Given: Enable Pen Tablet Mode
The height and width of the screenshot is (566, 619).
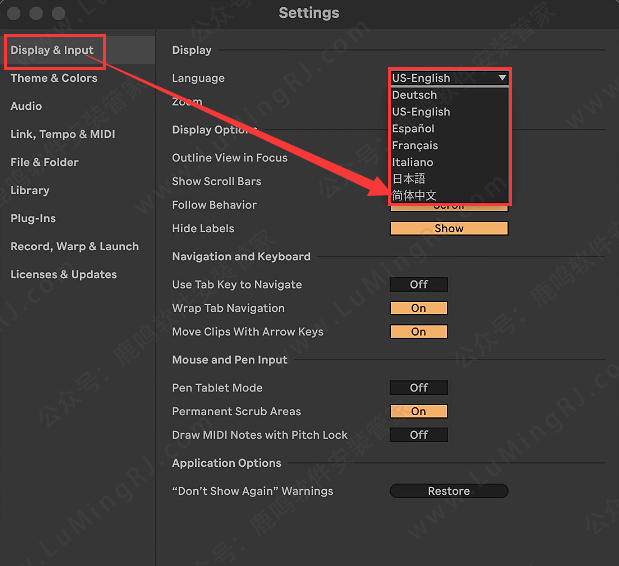Looking at the screenshot, I should [418, 388].
